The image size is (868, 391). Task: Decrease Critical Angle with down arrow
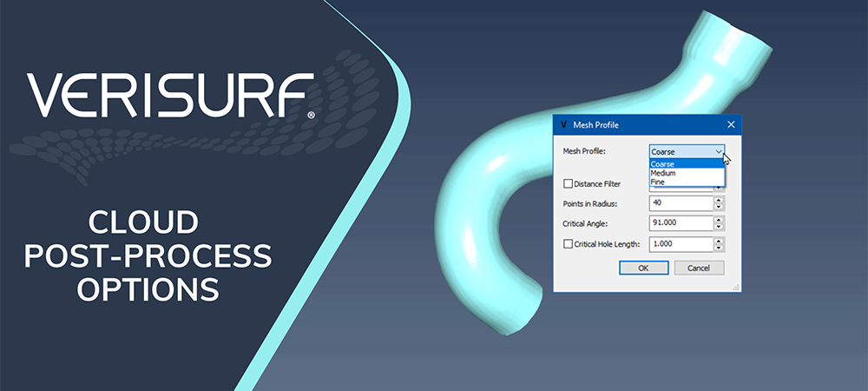tap(719, 227)
